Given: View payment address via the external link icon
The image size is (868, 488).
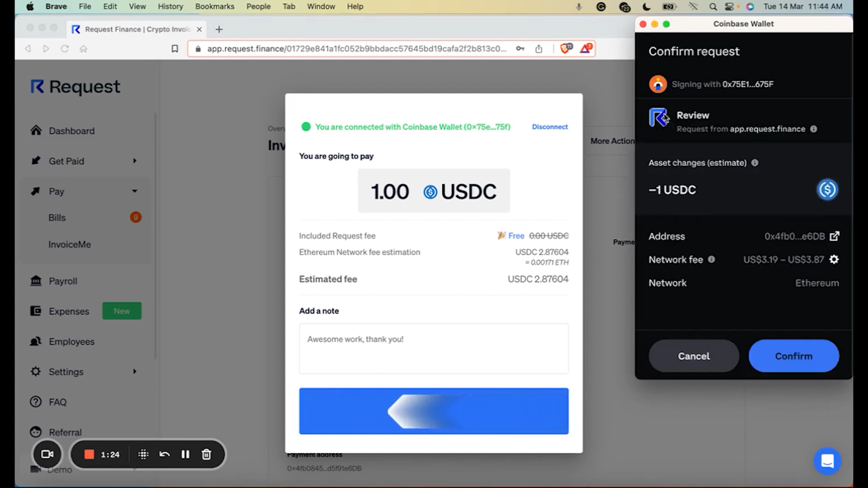Looking at the screenshot, I should pyautogui.click(x=835, y=236).
